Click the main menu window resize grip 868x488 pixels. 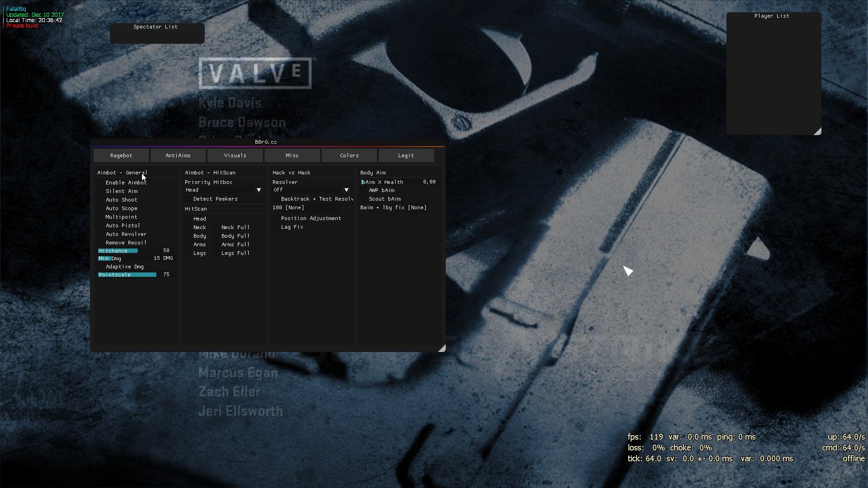(x=442, y=348)
